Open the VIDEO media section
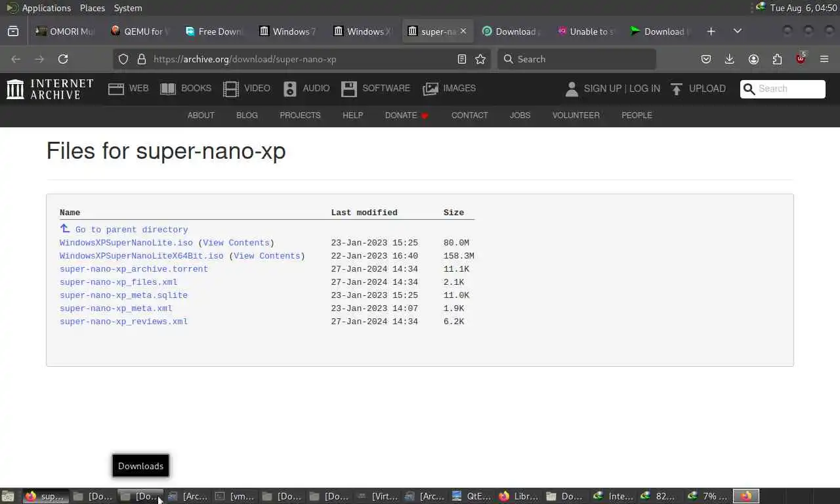This screenshot has height=504, width=840. coord(247,89)
